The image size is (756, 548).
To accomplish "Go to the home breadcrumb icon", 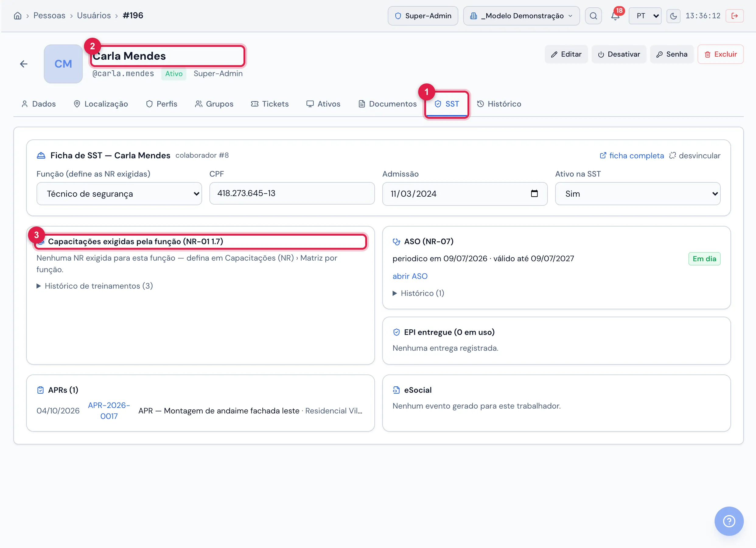I will tap(18, 16).
